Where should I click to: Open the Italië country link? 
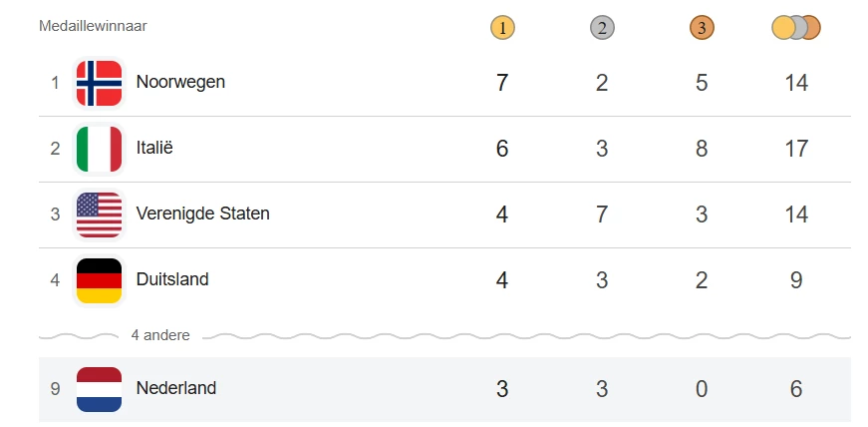(x=154, y=148)
